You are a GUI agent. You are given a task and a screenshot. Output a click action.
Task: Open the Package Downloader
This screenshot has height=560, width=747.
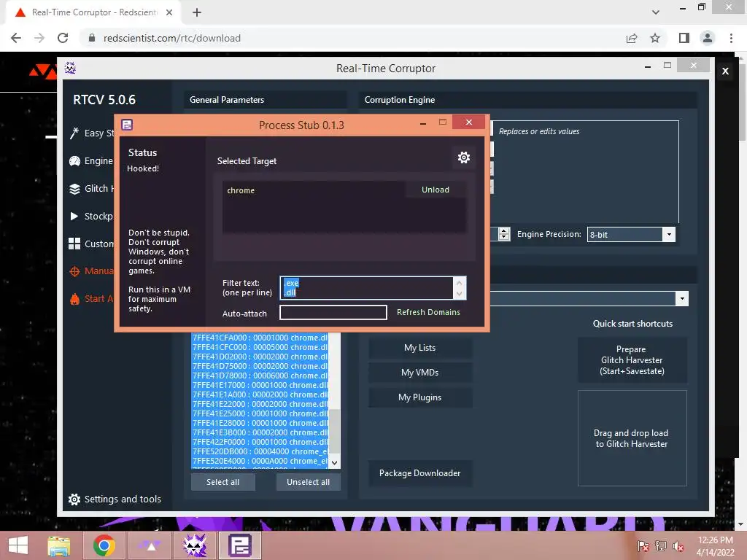tap(419, 472)
